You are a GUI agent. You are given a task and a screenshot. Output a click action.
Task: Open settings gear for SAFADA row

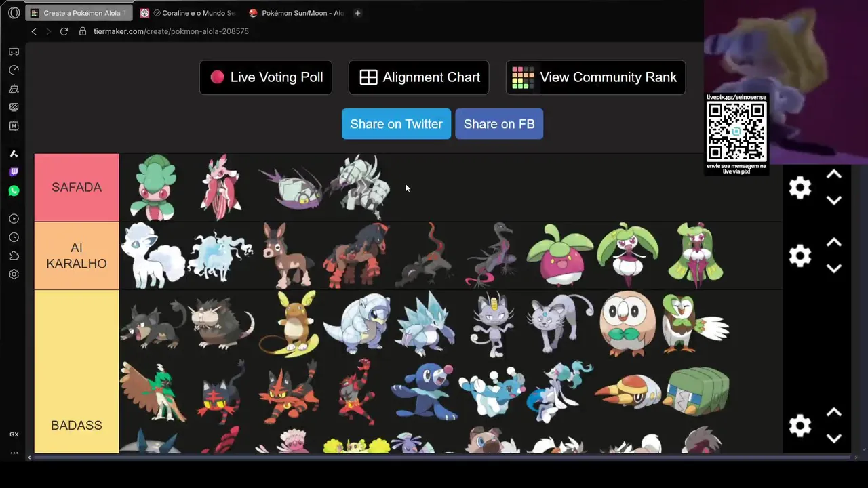tap(800, 187)
